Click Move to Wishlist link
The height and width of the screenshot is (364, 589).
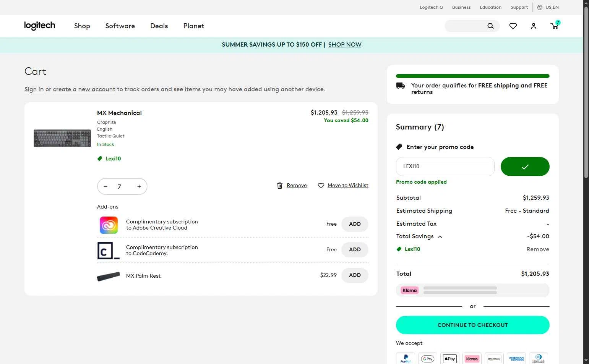pos(348,185)
